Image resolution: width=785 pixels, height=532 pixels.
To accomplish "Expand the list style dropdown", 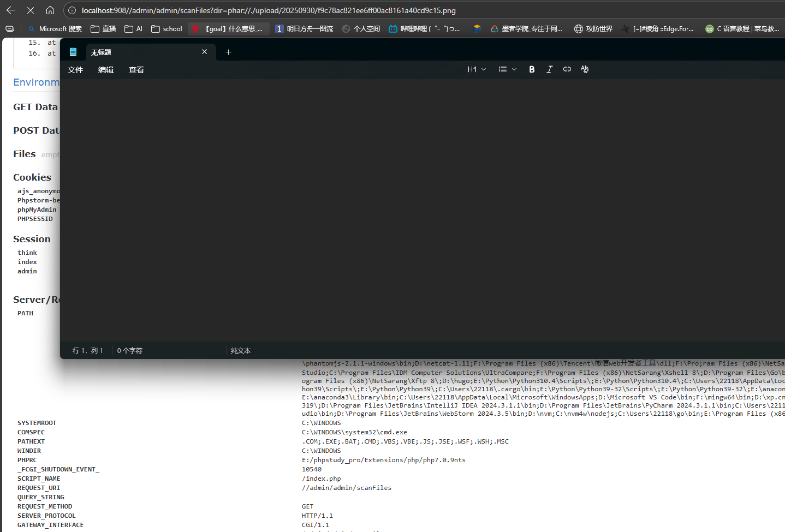I will (x=507, y=69).
